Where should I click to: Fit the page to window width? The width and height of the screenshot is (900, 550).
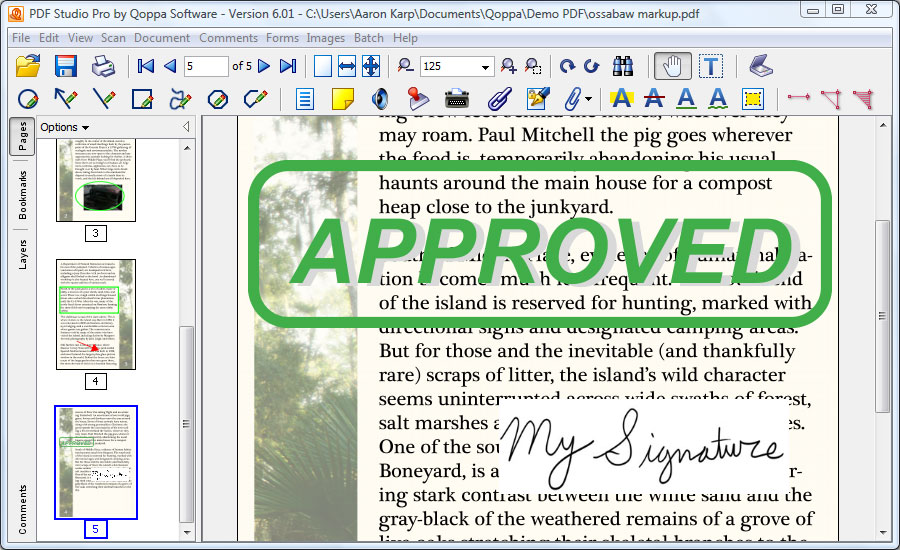pyautogui.click(x=347, y=66)
